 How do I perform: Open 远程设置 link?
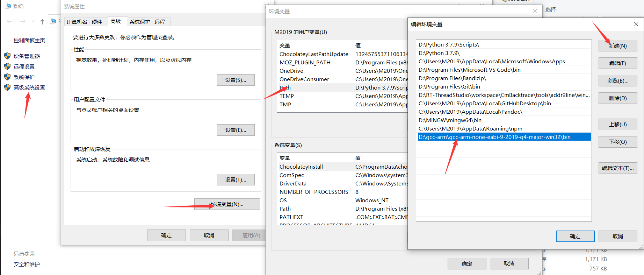click(x=24, y=66)
